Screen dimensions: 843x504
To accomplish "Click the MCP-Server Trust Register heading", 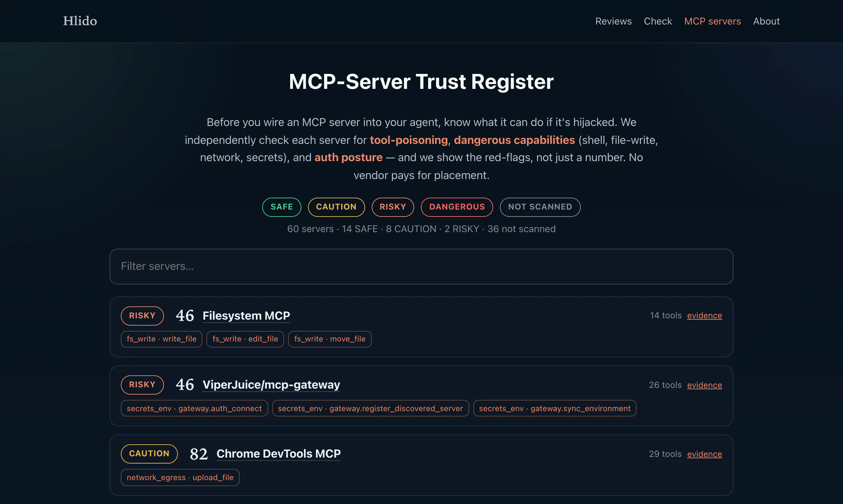I will 421,82.
